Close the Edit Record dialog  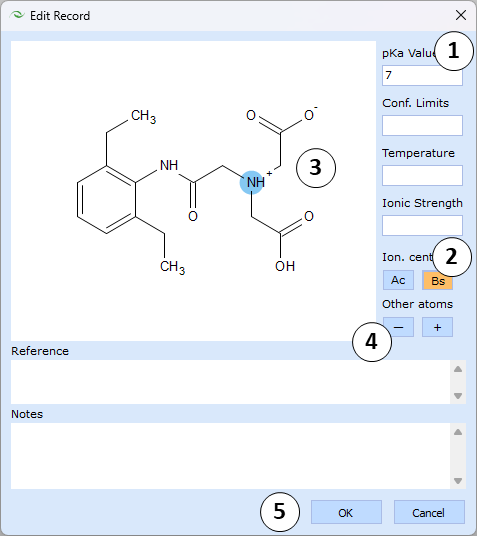(461, 15)
